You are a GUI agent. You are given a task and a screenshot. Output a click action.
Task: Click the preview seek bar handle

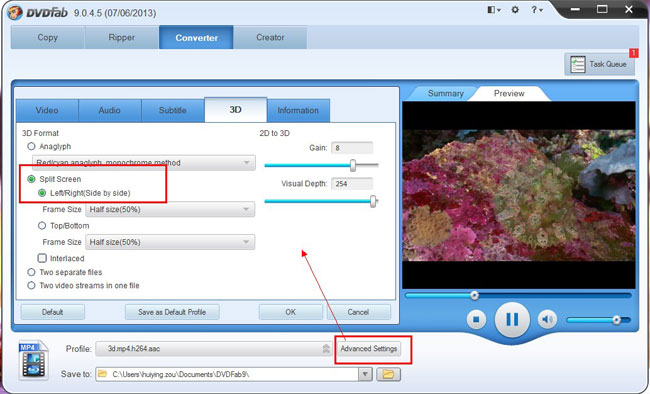[x=475, y=295]
